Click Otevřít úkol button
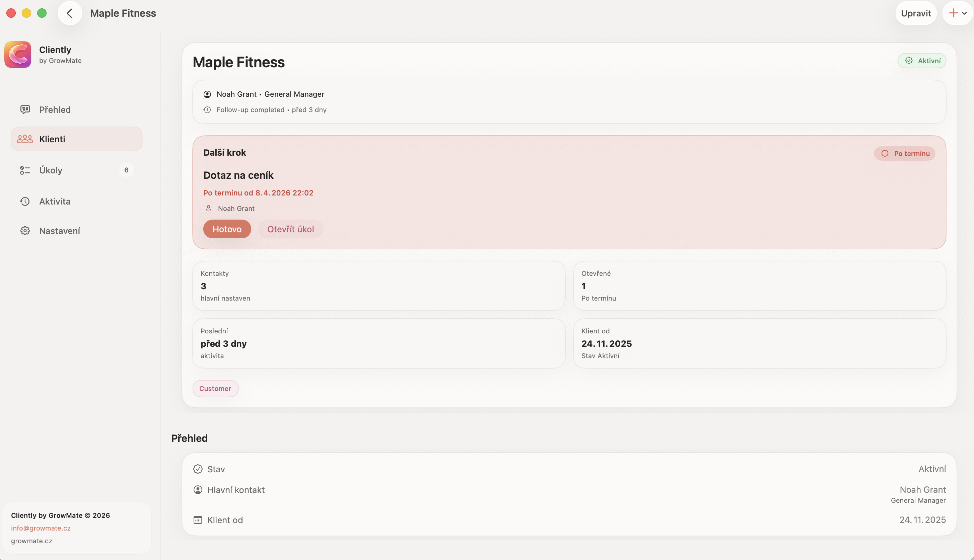The width and height of the screenshot is (974, 560). tap(290, 229)
